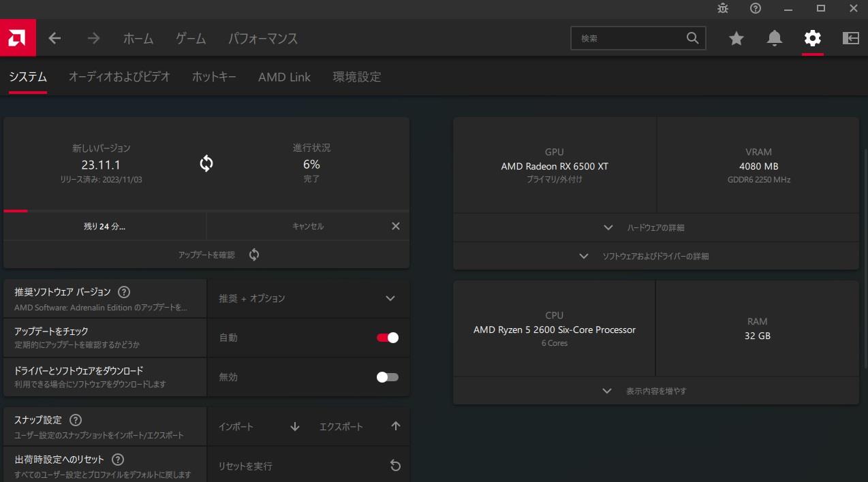Screen dimensions: 868x482
Task: Go forward with the right arrow
Action: (x=93, y=39)
